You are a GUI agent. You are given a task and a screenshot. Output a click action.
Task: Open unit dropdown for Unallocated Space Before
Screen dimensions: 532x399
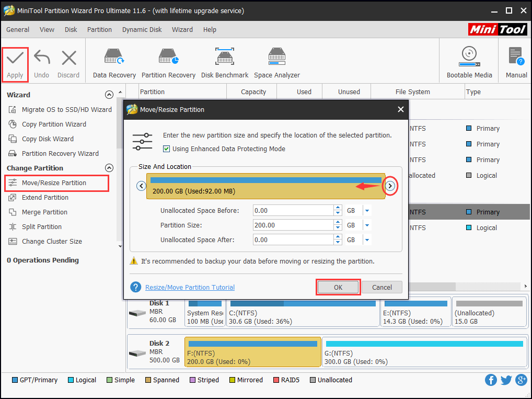[367, 211]
